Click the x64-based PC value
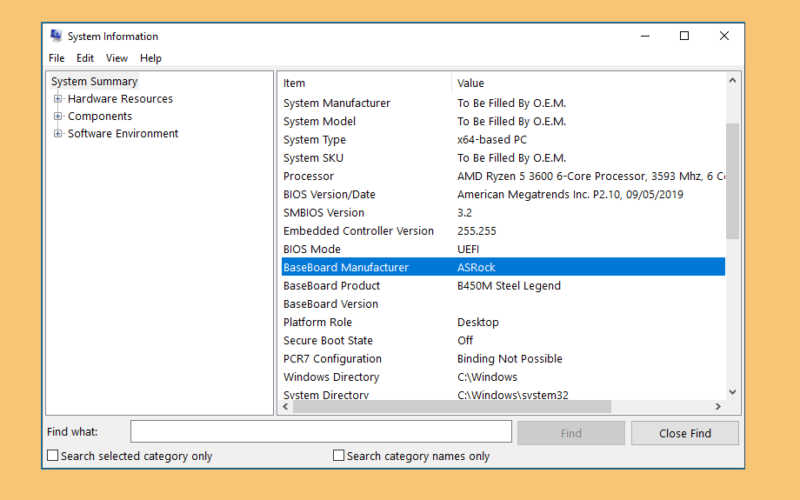The image size is (800, 500). click(x=492, y=140)
